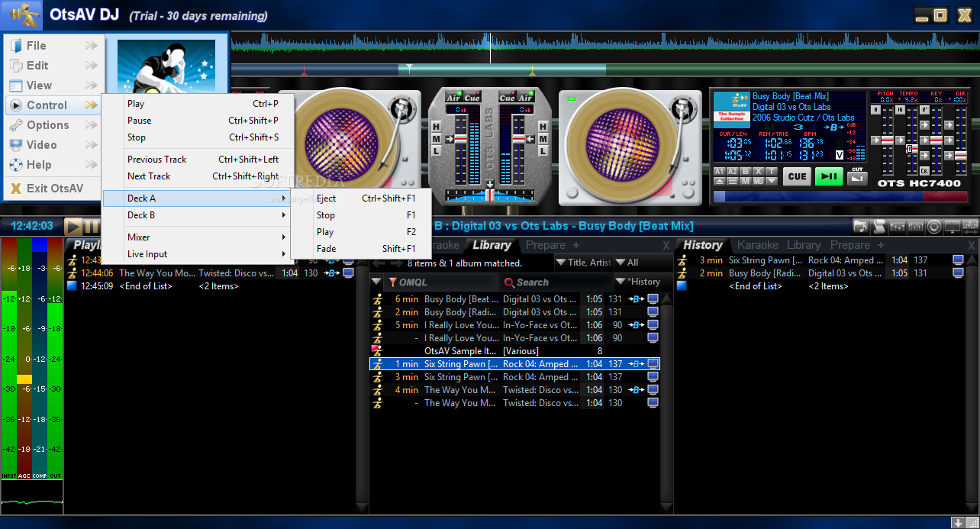Expand the Deck A submenu
Screen dimensions: 980x529
click(197, 198)
